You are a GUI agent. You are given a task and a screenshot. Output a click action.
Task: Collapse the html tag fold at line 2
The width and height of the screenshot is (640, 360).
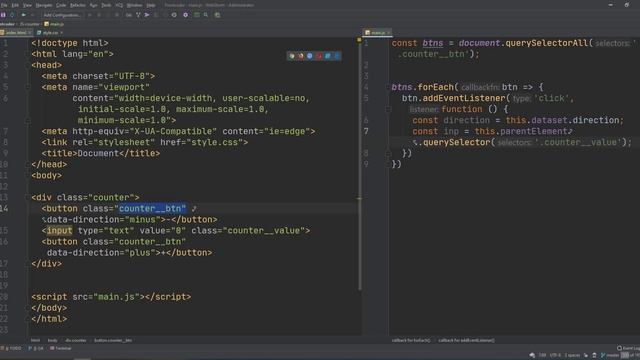click(x=28, y=54)
